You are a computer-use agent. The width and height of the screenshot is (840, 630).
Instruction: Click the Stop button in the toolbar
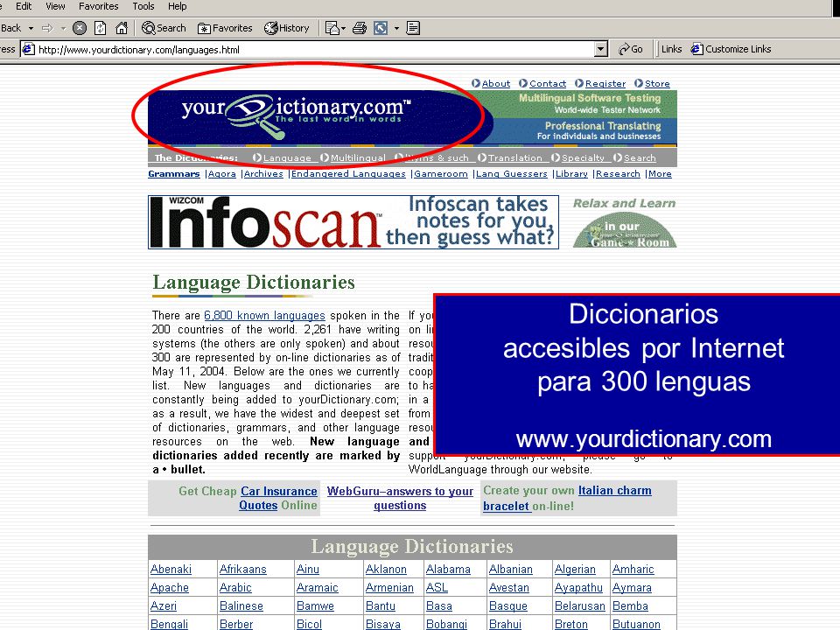pos(80,28)
